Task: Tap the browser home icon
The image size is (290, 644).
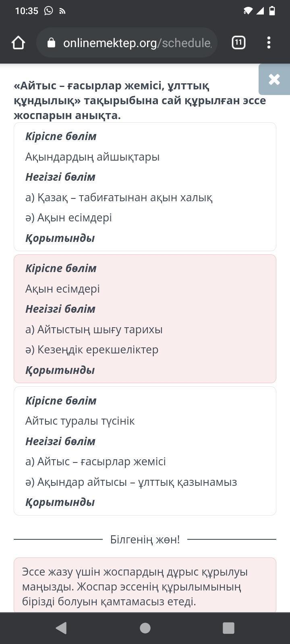Action: point(19,43)
